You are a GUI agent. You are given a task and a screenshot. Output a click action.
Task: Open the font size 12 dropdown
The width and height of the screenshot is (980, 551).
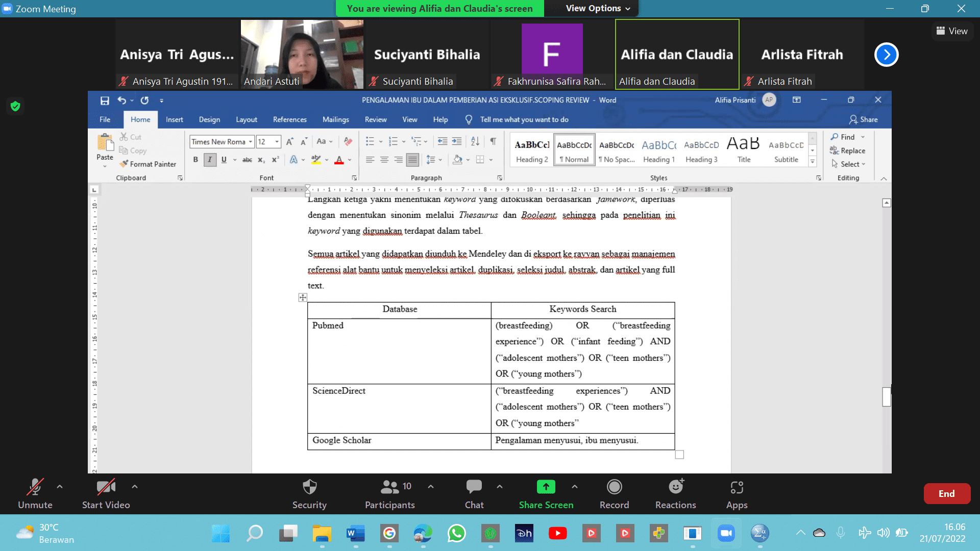tap(277, 142)
